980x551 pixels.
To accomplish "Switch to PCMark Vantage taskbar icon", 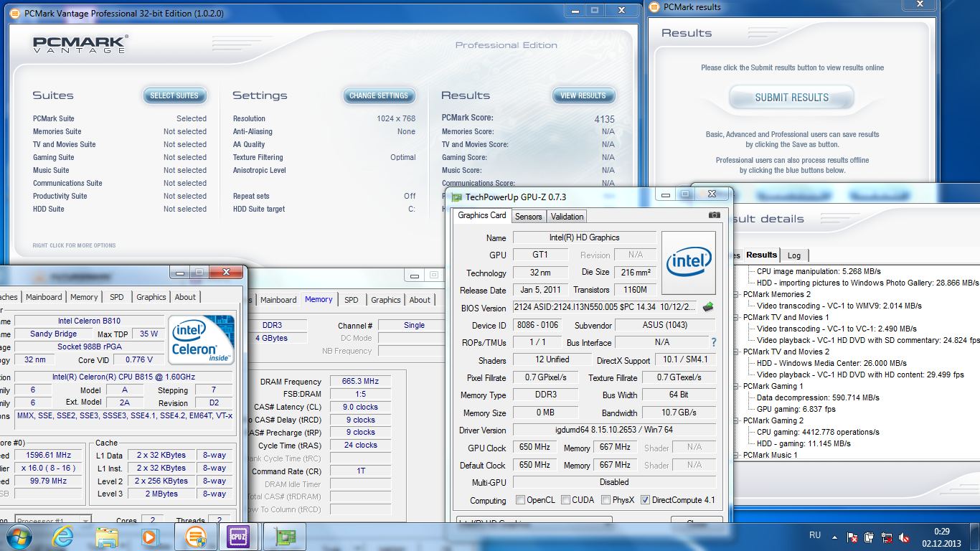I will coord(195,537).
